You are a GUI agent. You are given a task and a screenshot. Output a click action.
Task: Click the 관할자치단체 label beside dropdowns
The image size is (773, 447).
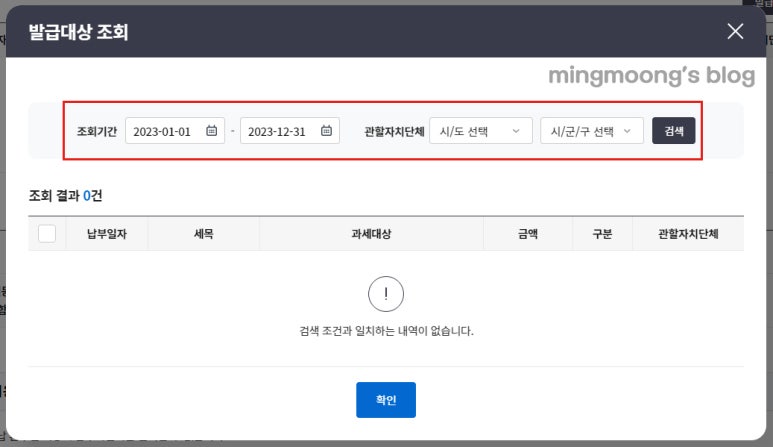click(x=394, y=131)
